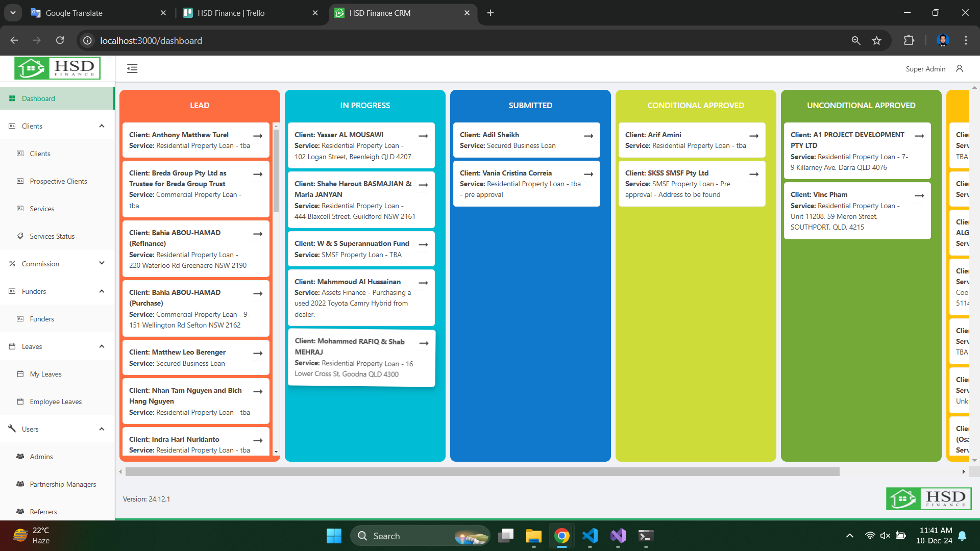
Task: Bookmark this page with the star icon
Action: click(876, 40)
